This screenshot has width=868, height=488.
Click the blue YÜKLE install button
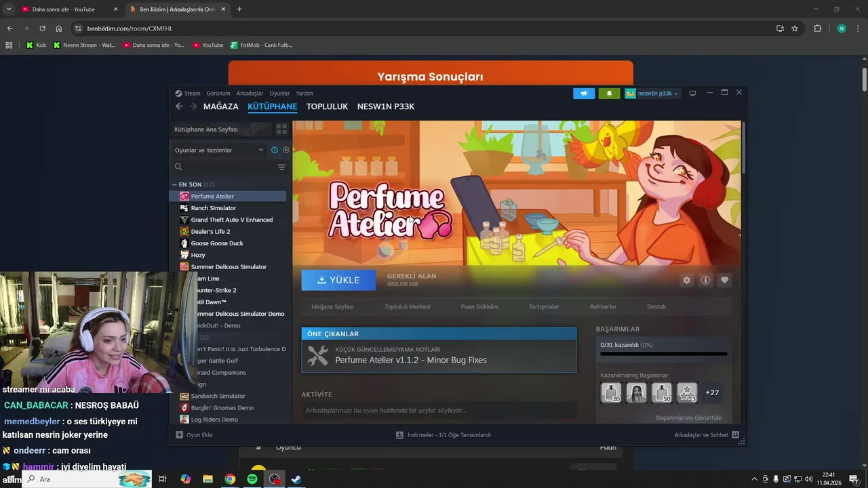[x=338, y=280]
